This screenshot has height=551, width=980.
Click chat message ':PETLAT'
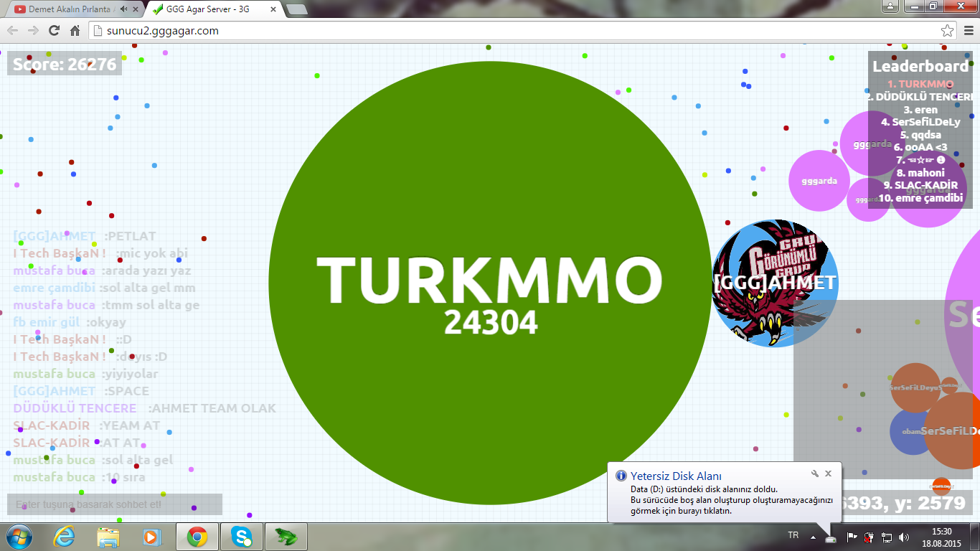[130, 236]
